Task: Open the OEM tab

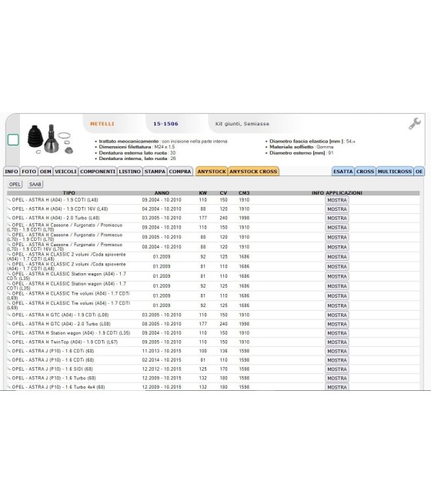Action: click(45, 172)
